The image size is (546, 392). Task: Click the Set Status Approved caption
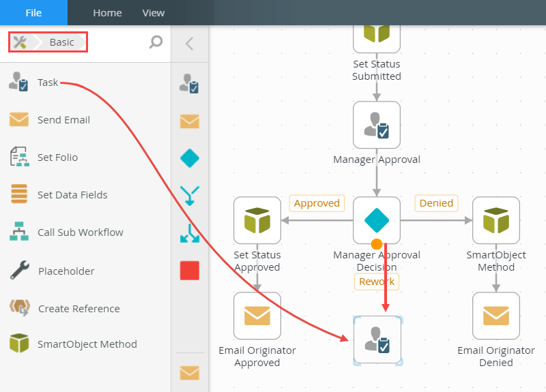coord(257,261)
